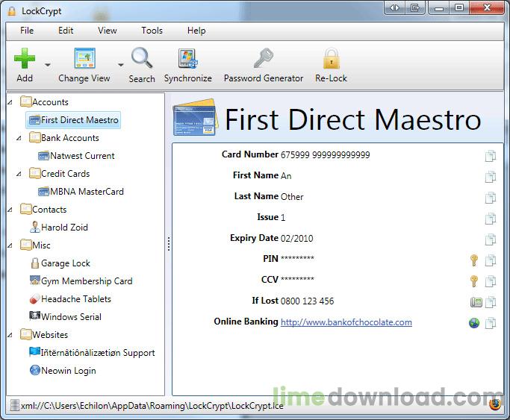The image size is (510, 420).
Task: Open the Edit menu
Action: [66, 31]
